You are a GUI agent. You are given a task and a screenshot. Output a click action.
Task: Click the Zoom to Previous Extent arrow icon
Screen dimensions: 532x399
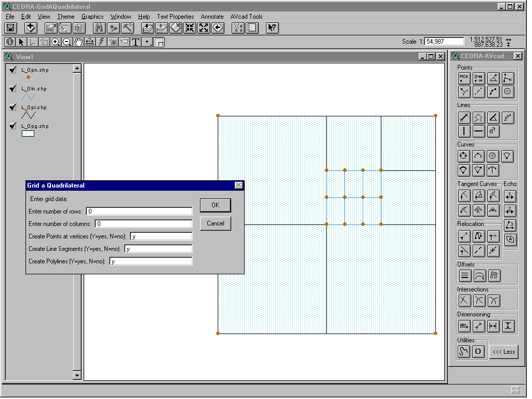[x=218, y=28]
